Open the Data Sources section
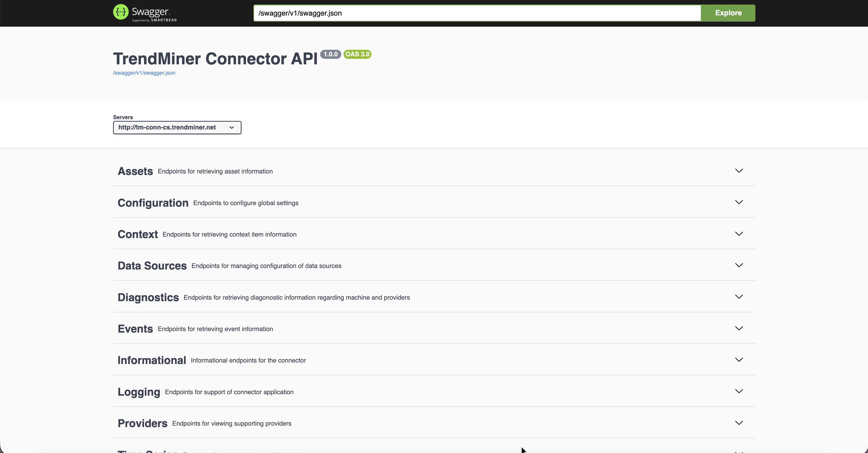 (739, 265)
